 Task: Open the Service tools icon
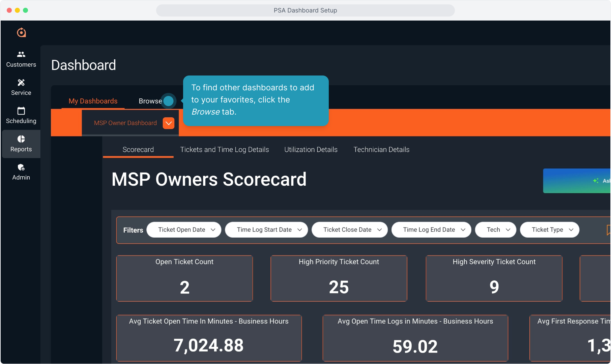point(21,83)
